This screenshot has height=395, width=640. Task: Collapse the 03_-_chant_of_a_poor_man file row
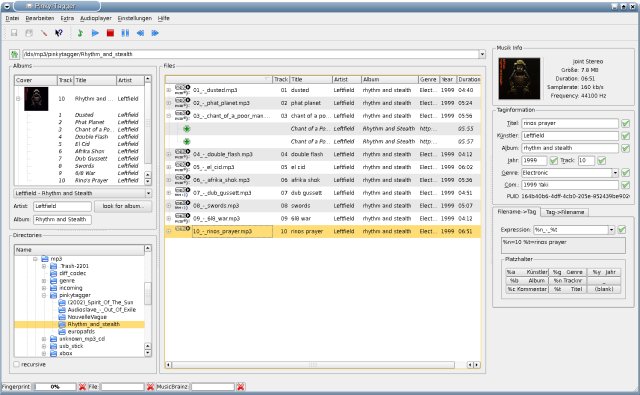[x=169, y=116]
